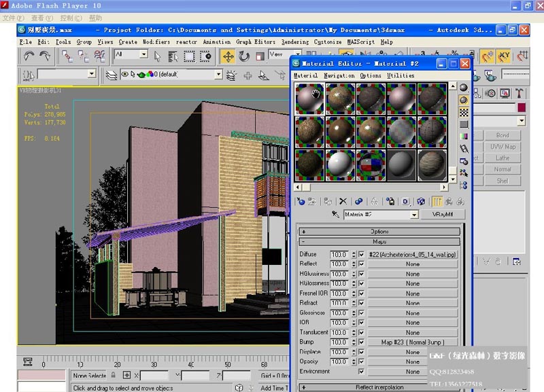
Task: Select the Select and Link tool
Action: coord(67,56)
